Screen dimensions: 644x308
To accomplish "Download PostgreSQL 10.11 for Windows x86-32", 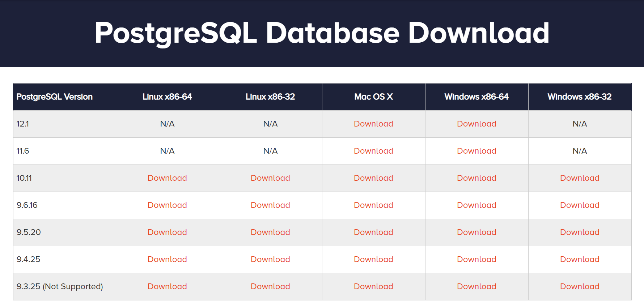I will (580, 178).
